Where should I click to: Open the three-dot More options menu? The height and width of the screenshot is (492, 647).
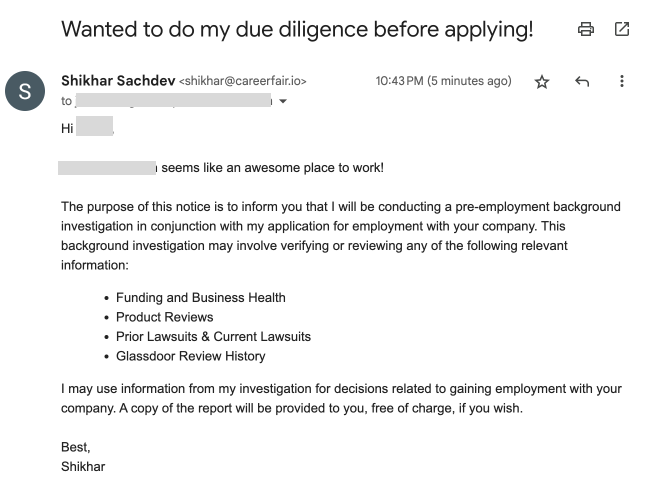click(x=622, y=82)
